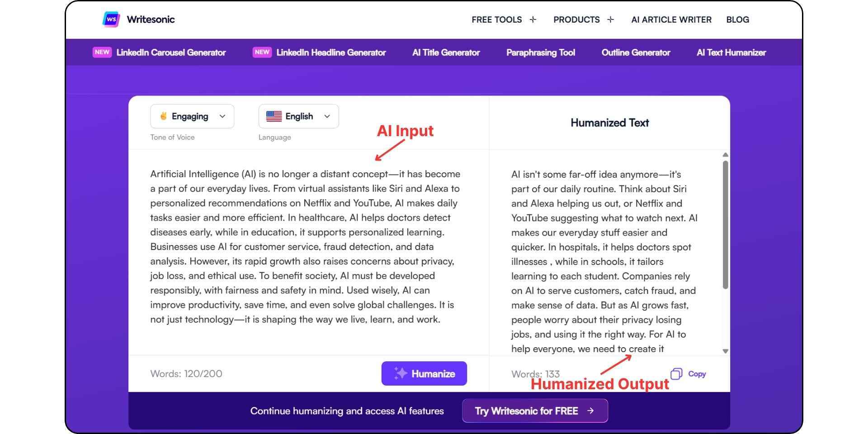This screenshot has height=434, width=868.
Task: Open the Outline Generator
Action: [636, 52]
